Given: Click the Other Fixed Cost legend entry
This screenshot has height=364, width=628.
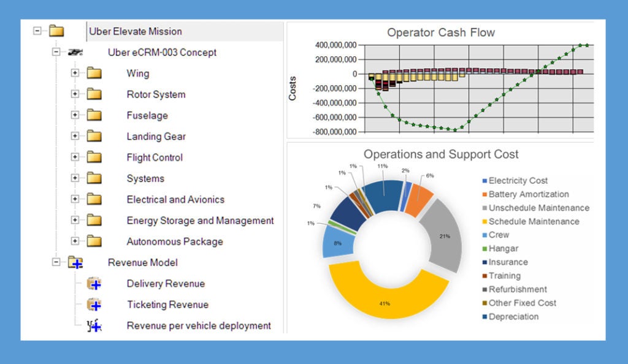Looking at the screenshot, I should (x=519, y=303).
